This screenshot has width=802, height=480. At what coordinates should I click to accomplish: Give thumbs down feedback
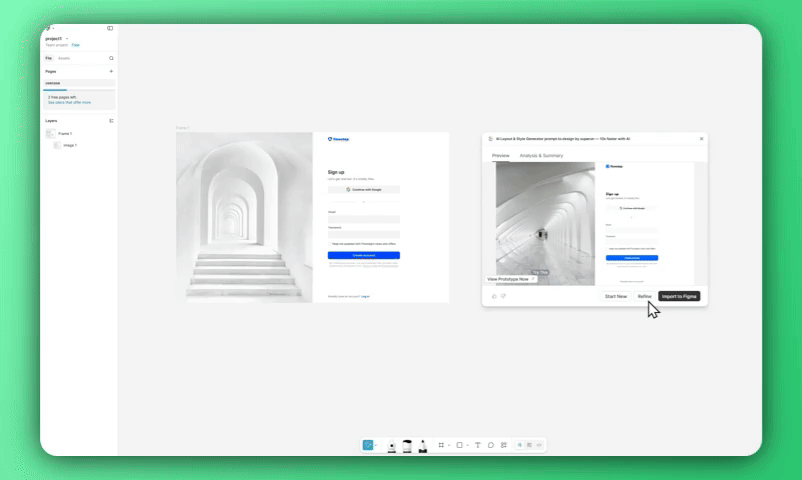point(503,296)
